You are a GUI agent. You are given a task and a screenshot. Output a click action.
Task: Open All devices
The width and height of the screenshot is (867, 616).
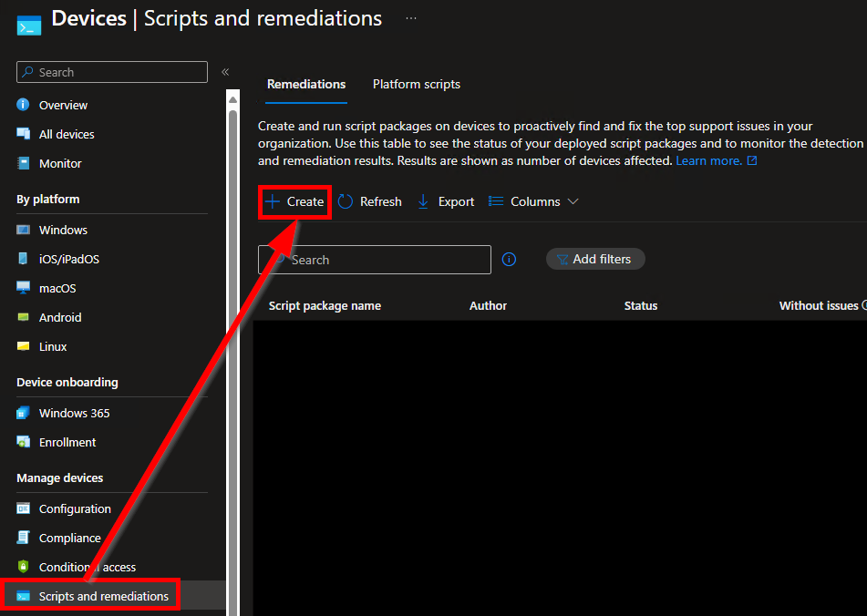(67, 134)
